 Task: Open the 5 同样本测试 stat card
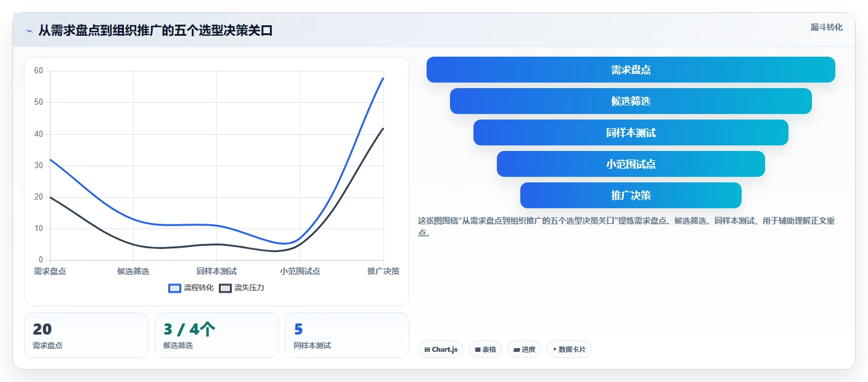[x=347, y=335]
